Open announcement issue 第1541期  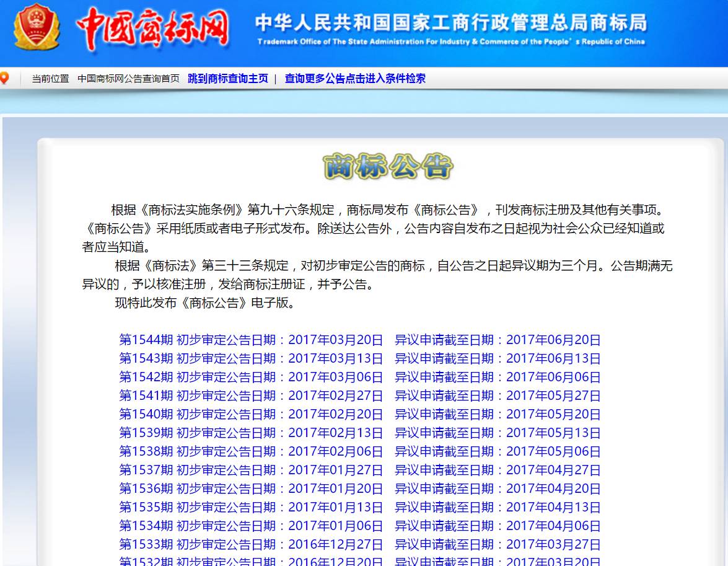(359, 396)
